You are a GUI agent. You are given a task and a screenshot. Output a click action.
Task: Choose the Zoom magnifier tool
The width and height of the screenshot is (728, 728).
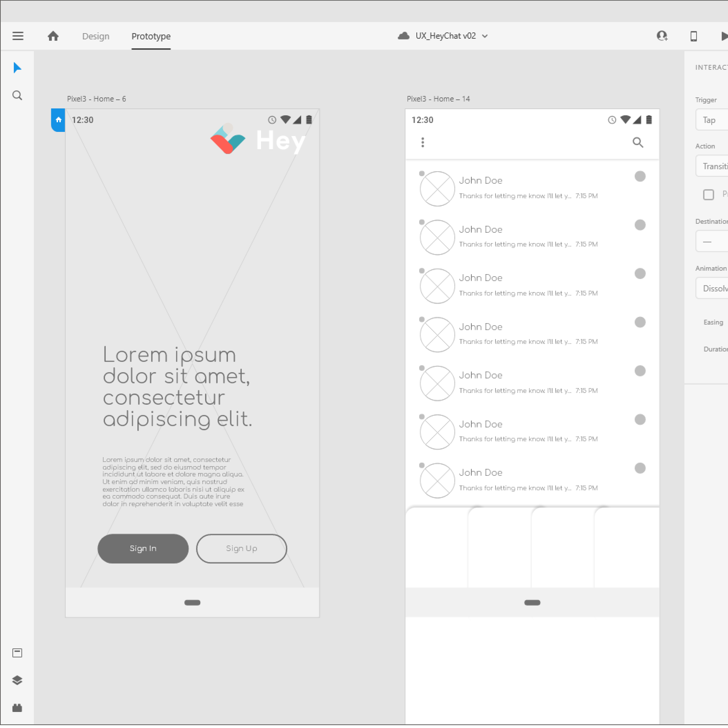tap(17, 95)
